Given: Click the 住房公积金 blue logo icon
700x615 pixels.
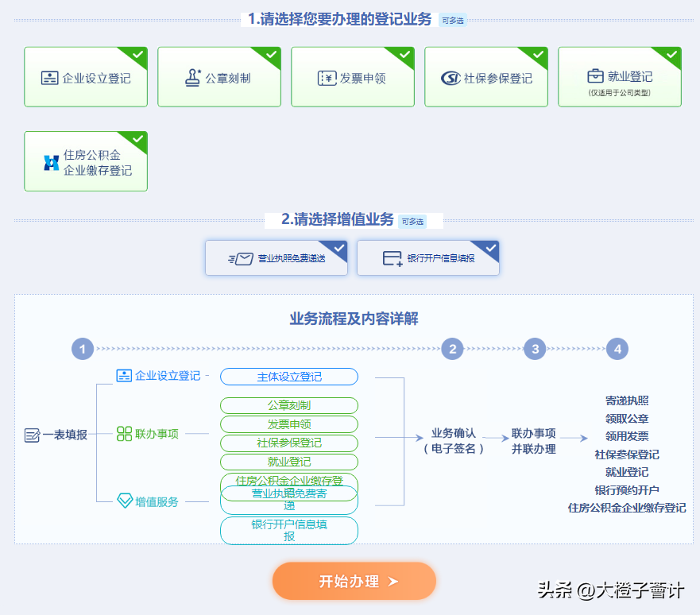Looking at the screenshot, I should point(52,163).
